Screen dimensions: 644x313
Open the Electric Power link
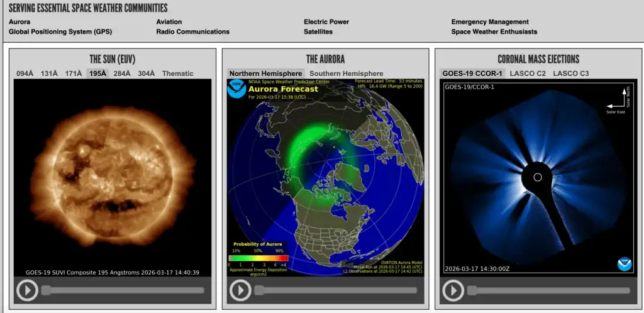pos(326,22)
